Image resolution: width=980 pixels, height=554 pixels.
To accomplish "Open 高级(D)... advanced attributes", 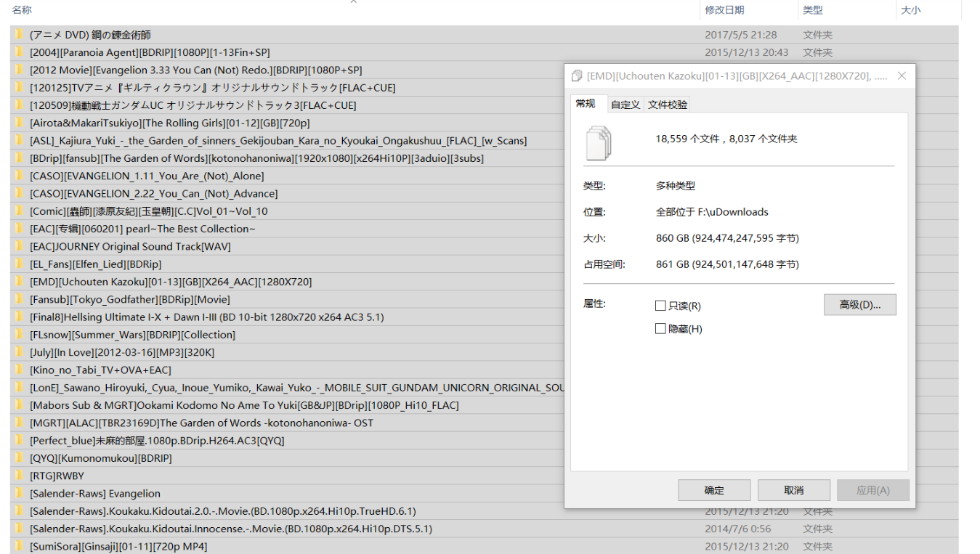I will tap(860, 305).
